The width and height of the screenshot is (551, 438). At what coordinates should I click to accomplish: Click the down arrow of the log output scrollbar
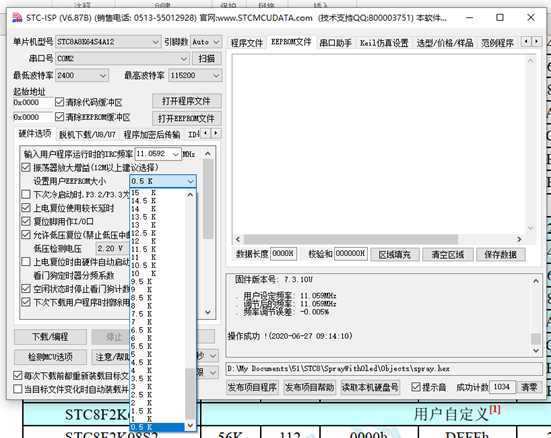tap(536, 350)
